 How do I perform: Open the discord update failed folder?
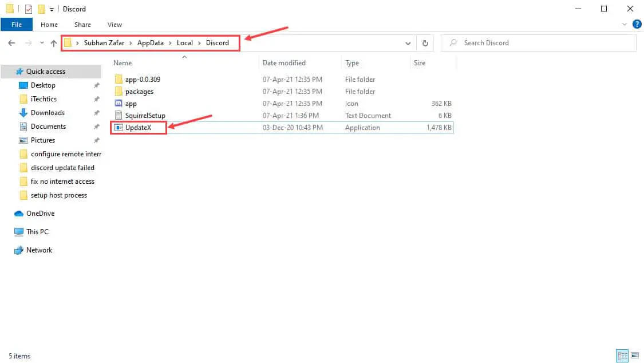62,168
